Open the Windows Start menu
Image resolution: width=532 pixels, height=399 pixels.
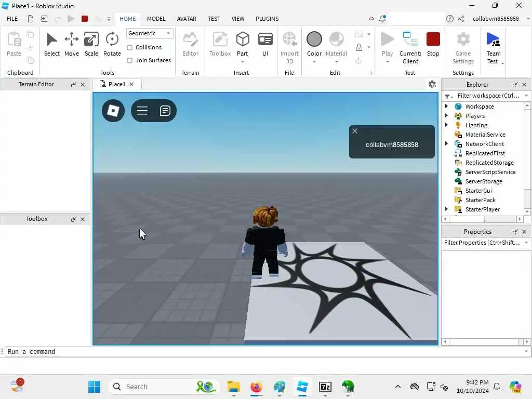click(x=94, y=387)
